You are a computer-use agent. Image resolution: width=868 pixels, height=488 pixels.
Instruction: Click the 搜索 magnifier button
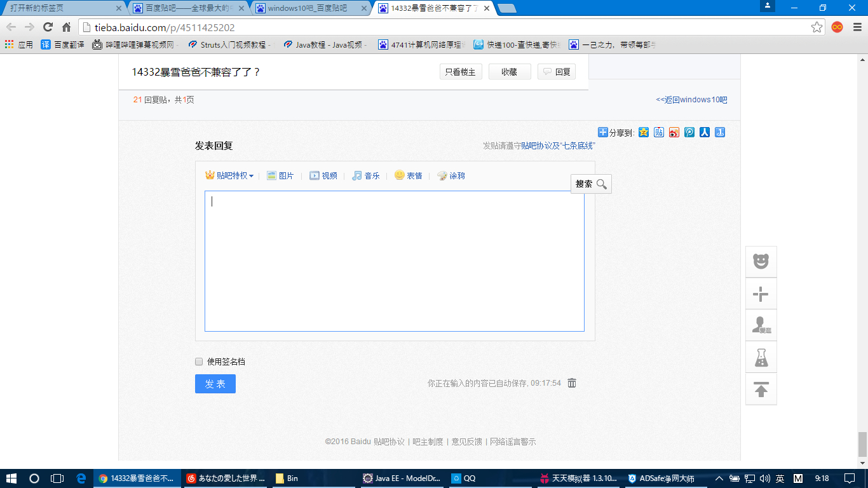click(591, 184)
